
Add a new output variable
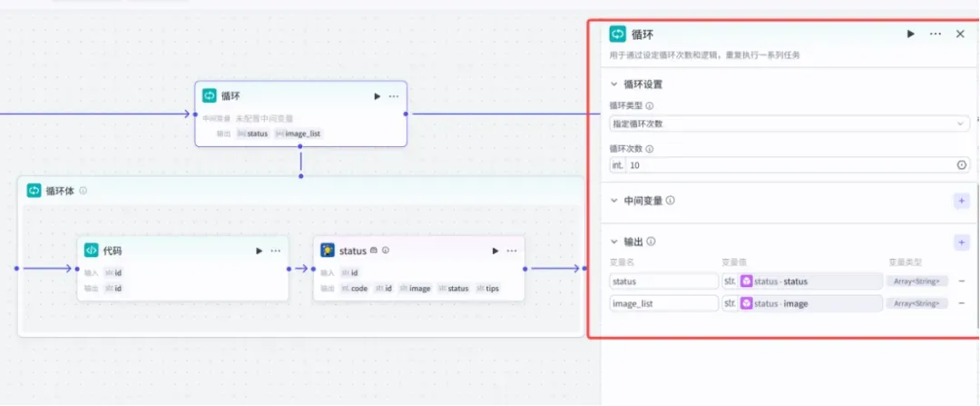961,242
